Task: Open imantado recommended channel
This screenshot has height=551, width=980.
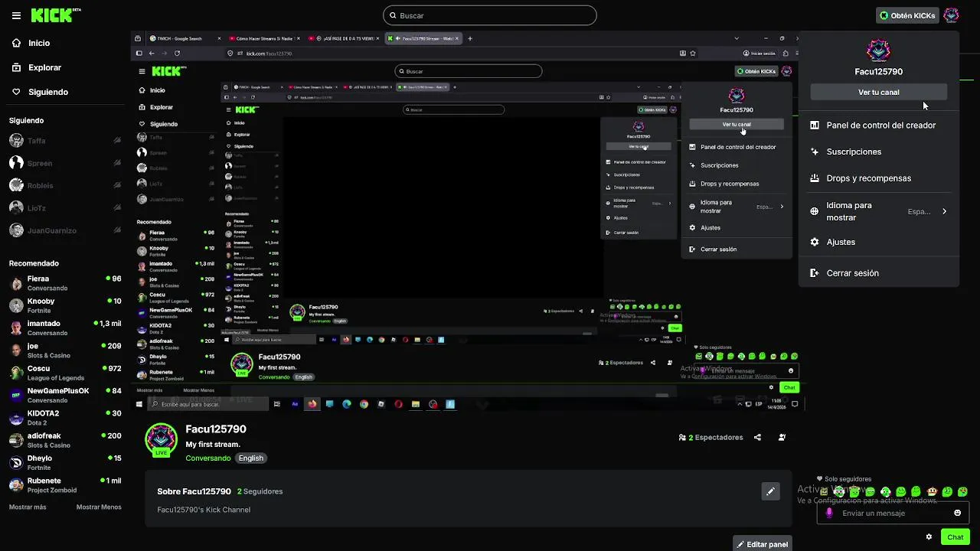Action: coord(64,328)
